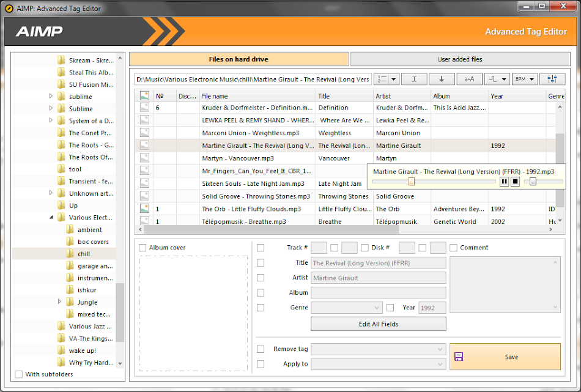Click the Year input field showing 1992
Image resolution: width=581 pixels, height=392 pixels.
click(x=432, y=308)
